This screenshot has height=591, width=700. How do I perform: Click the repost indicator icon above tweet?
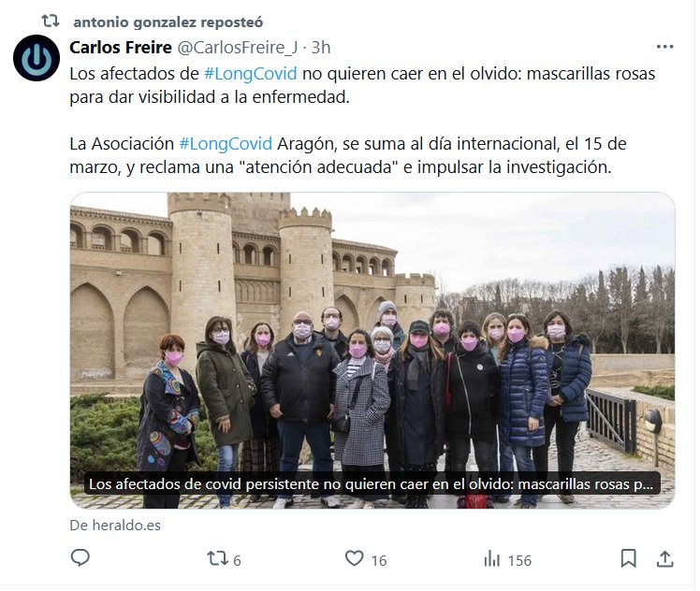coord(51,21)
